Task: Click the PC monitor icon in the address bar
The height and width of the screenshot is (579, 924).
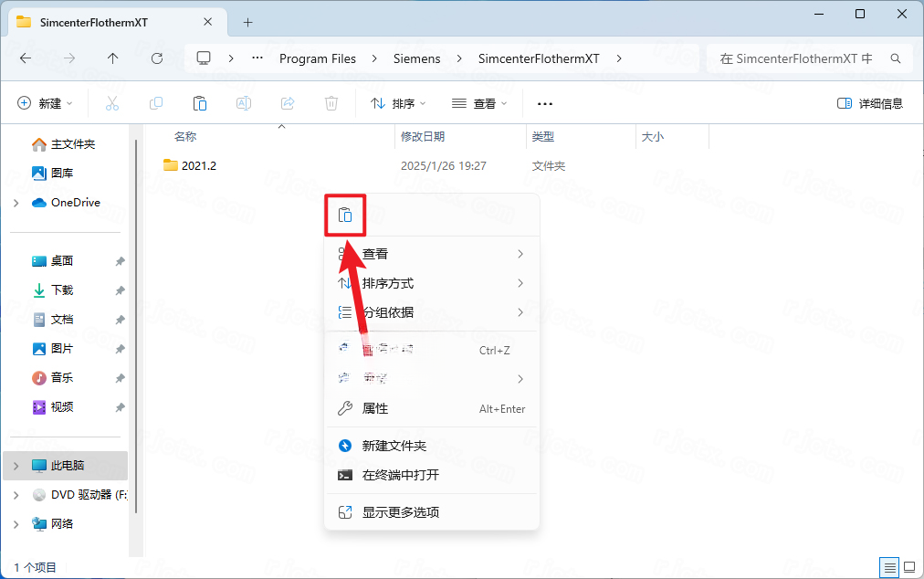Action: [x=204, y=58]
